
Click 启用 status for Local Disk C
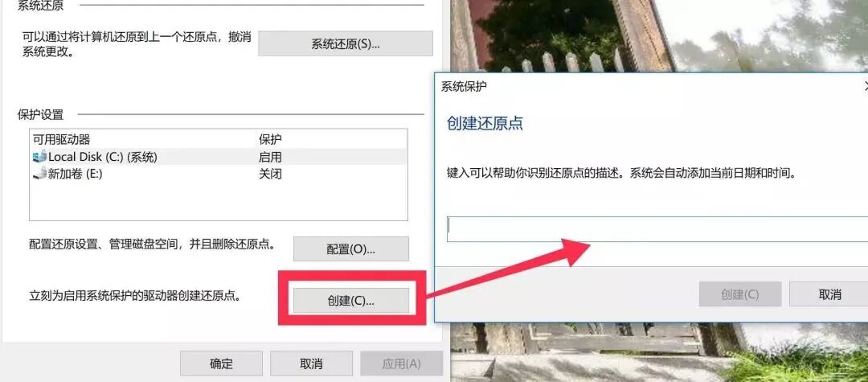point(270,157)
